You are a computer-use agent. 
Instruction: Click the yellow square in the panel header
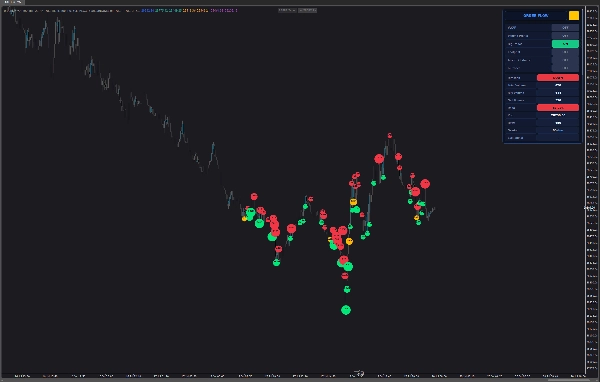tap(574, 15)
